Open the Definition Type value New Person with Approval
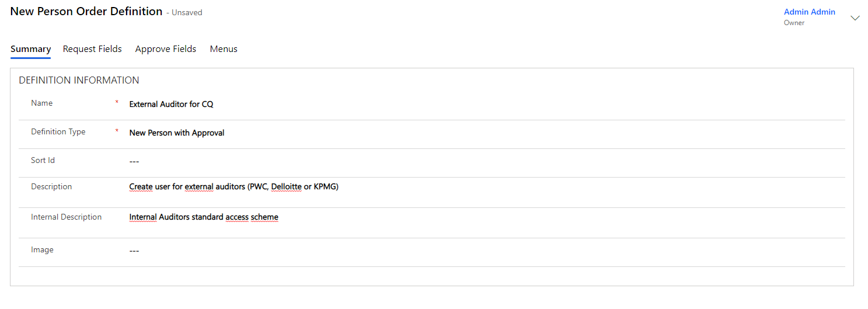Screen dimensions: 868x309 point(177,133)
